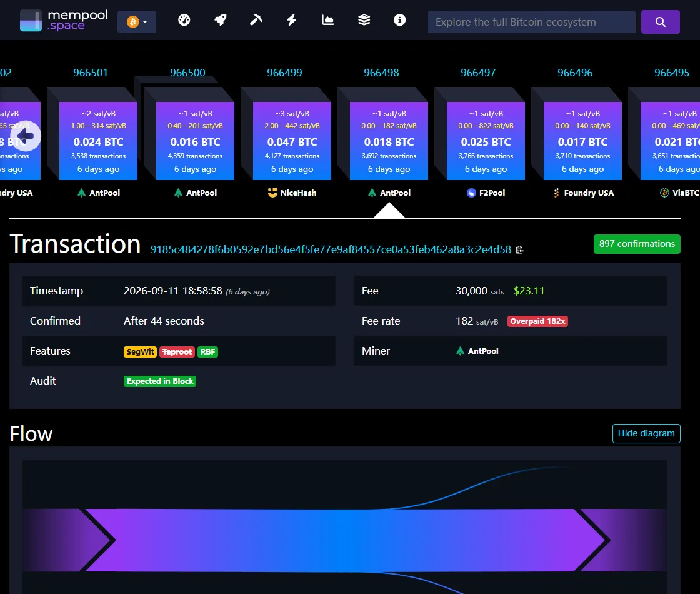Screen dimensions: 700x594
Task: Click the purple search magnifier button
Action: 660,22
